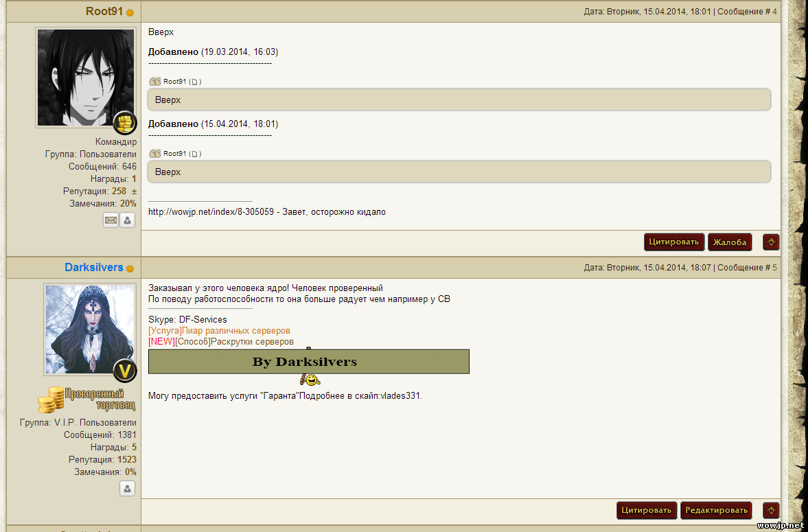Click the up-arrow icon in Root91's post
The width and height of the screenshot is (808, 532).
click(771, 242)
